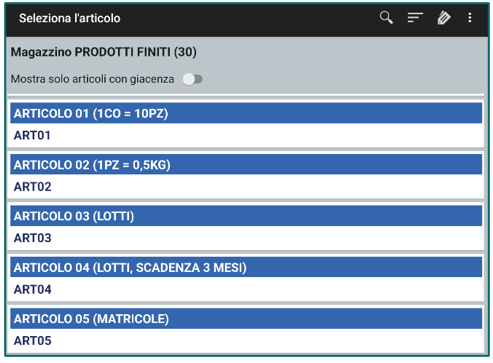Screen dimensions: 493x363
Task: Select ARTICOLO 05 (MATRICOLE) item
Action: pos(246,319)
